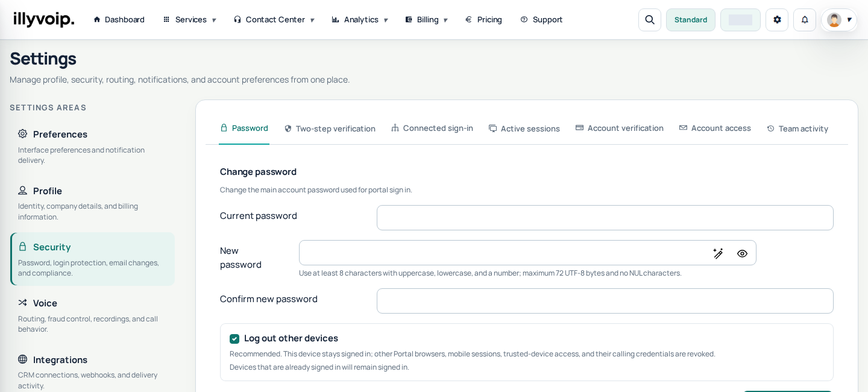Open the search icon in header
Image resolution: width=868 pixels, height=392 pixels.
[x=650, y=20]
